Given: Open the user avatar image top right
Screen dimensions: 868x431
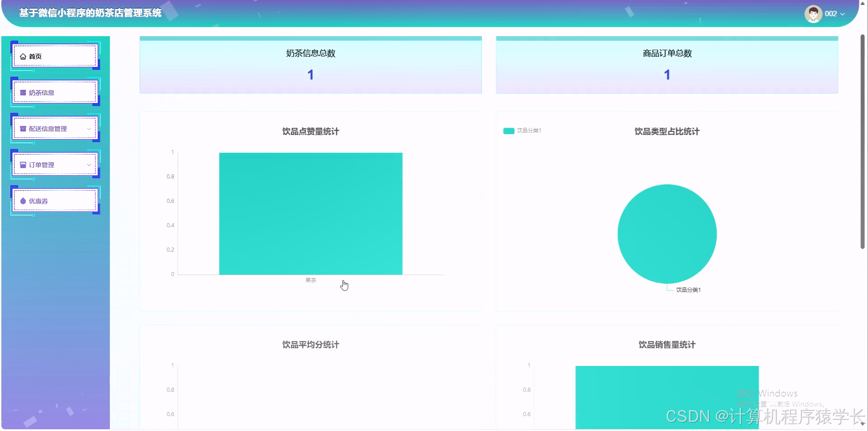Looking at the screenshot, I should tap(813, 14).
